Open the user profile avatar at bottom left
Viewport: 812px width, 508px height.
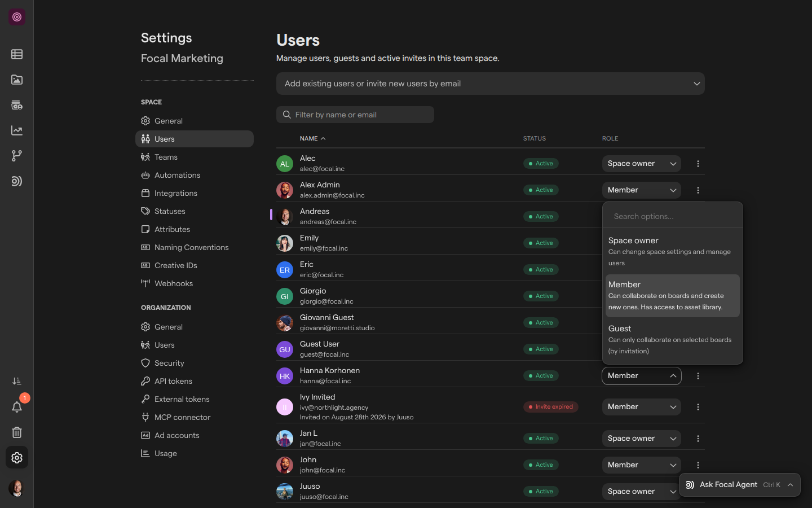17,488
